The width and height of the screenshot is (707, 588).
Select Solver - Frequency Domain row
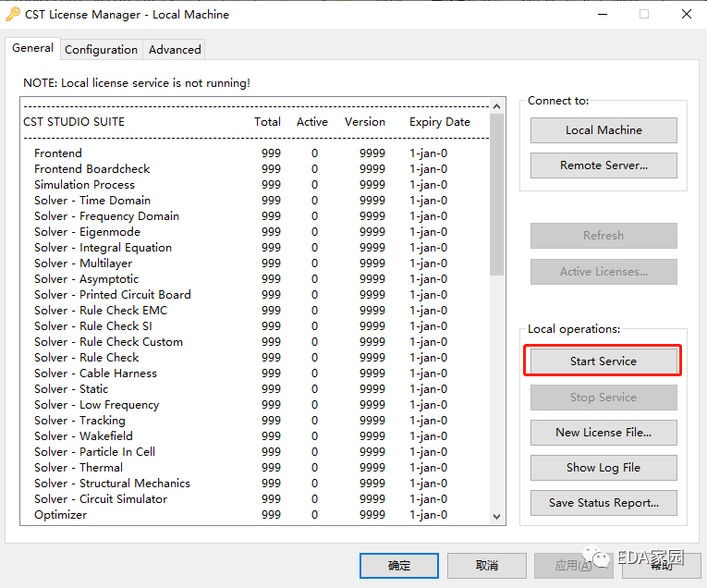tap(240, 216)
